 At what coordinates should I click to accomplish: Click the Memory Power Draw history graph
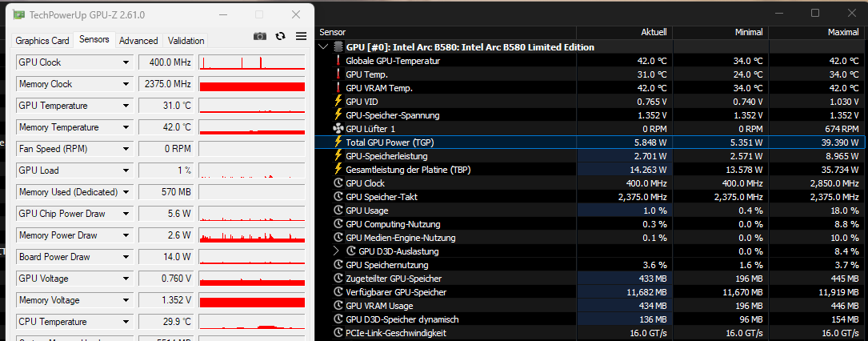[252, 235]
